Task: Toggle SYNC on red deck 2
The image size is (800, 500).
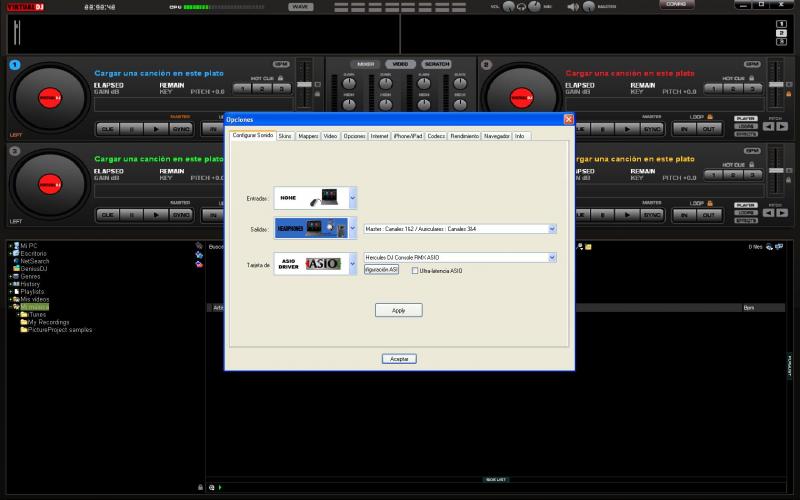Action: (652, 129)
